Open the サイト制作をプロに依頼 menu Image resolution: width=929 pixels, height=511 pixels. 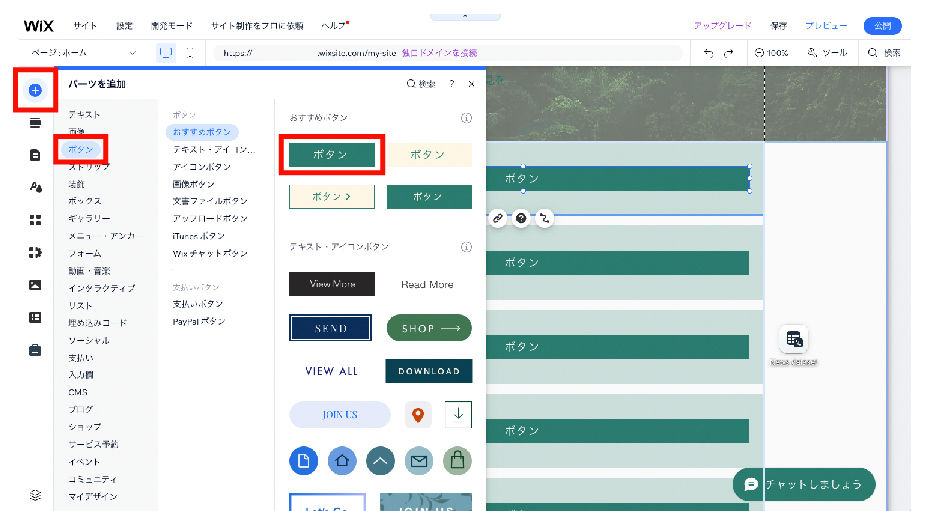coord(257,25)
